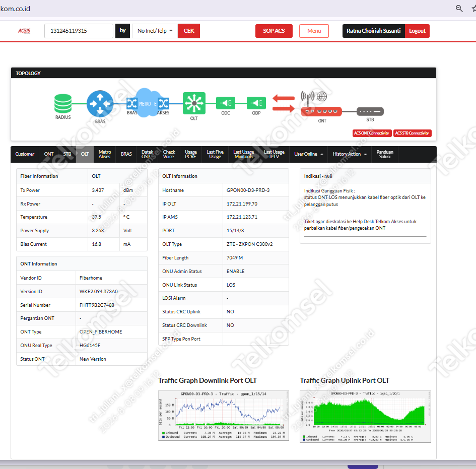Viewport: 476px width, 469px height.
Task: Click the globe icon above ONT
Action: (x=322, y=97)
